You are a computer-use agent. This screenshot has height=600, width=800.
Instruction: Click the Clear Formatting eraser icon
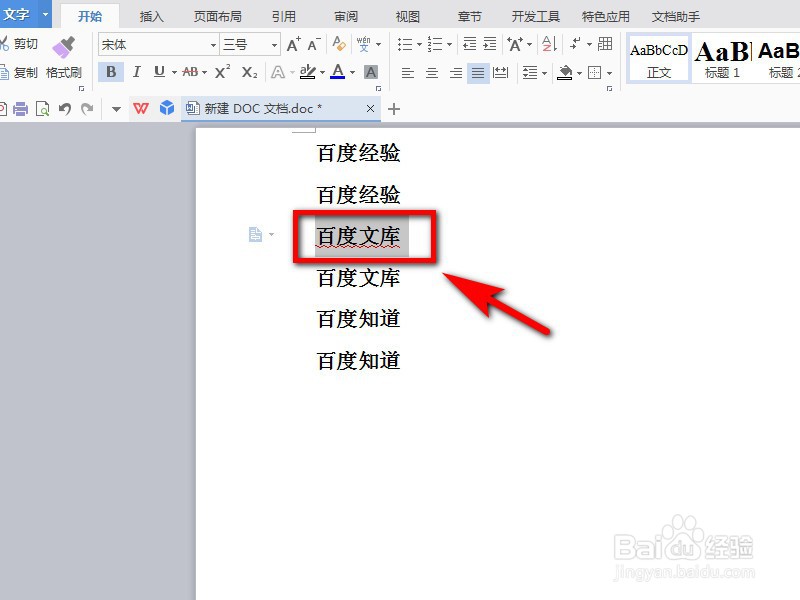coord(339,44)
